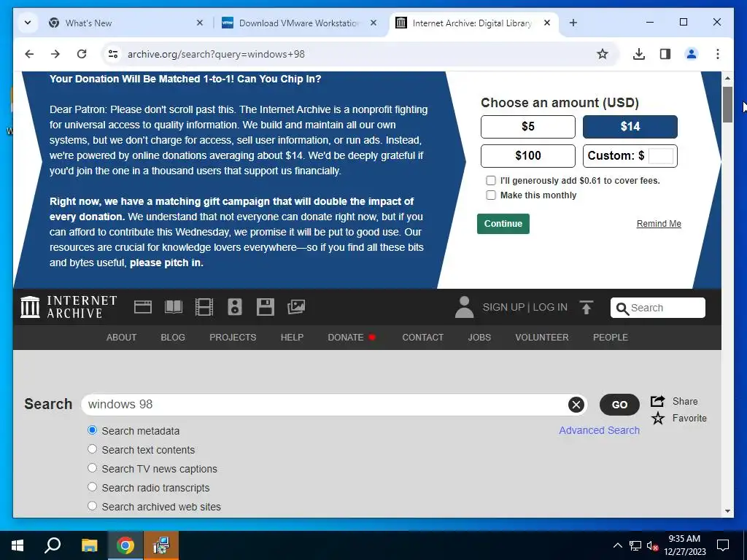Image resolution: width=747 pixels, height=560 pixels.
Task: Open the texts book icon
Action: 174,307
